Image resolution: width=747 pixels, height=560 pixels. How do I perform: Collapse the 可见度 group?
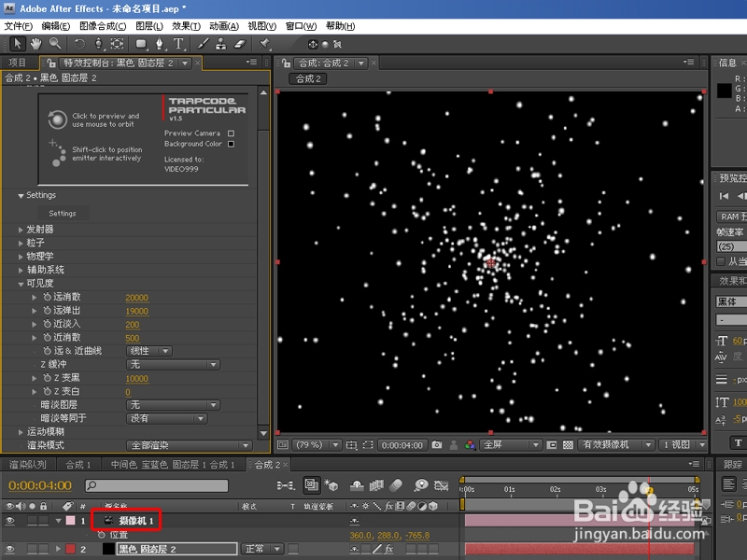(21, 284)
